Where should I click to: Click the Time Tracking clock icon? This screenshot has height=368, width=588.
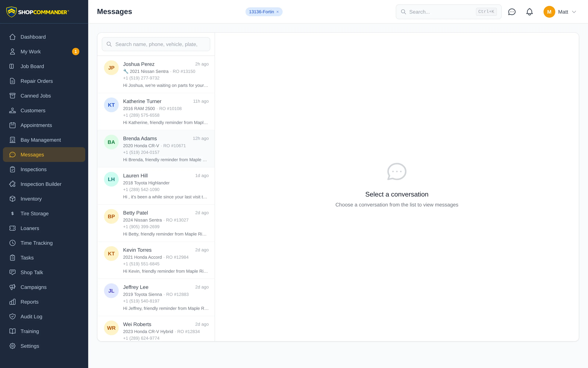coord(12,243)
